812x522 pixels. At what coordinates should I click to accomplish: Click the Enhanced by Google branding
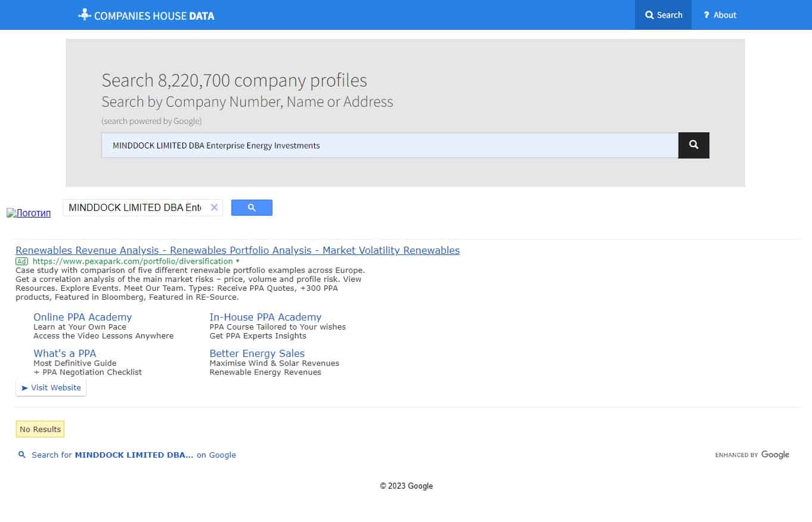pos(752,455)
